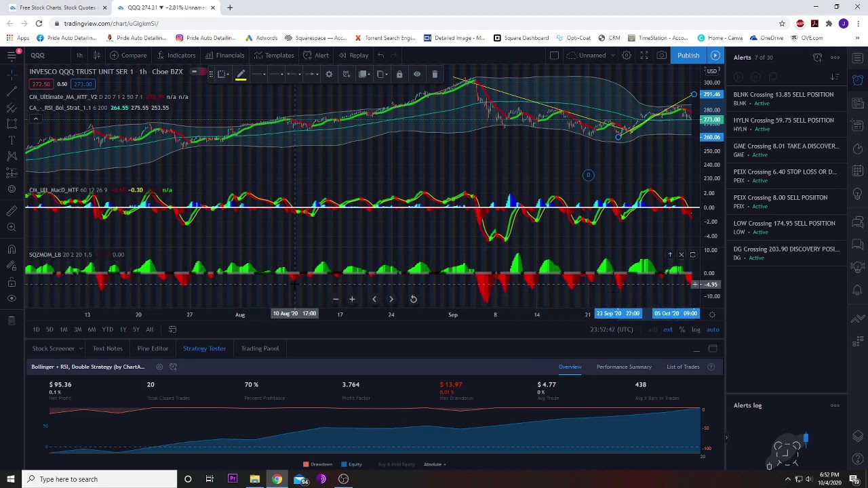Take a chart snapshot with camera icon
The width and height of the screenshot is (868, 488).
[x=661, y=56]
